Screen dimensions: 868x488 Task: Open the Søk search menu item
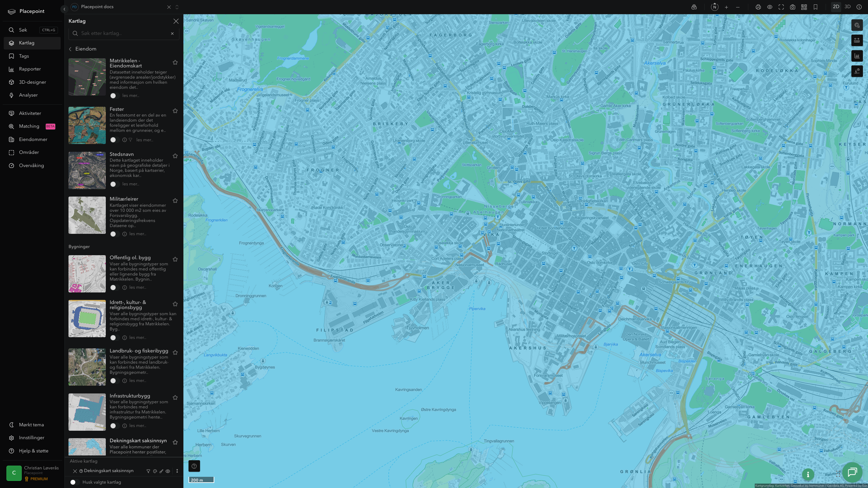pyautogui.click(x=32, y=30)
